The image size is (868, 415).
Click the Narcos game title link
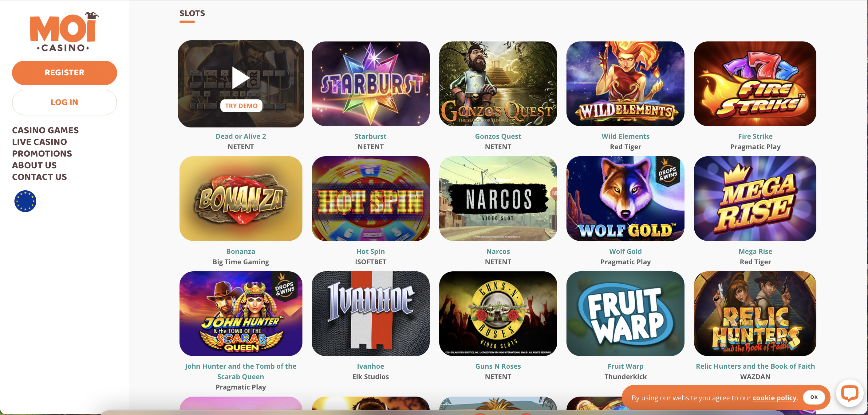(498, 251)
